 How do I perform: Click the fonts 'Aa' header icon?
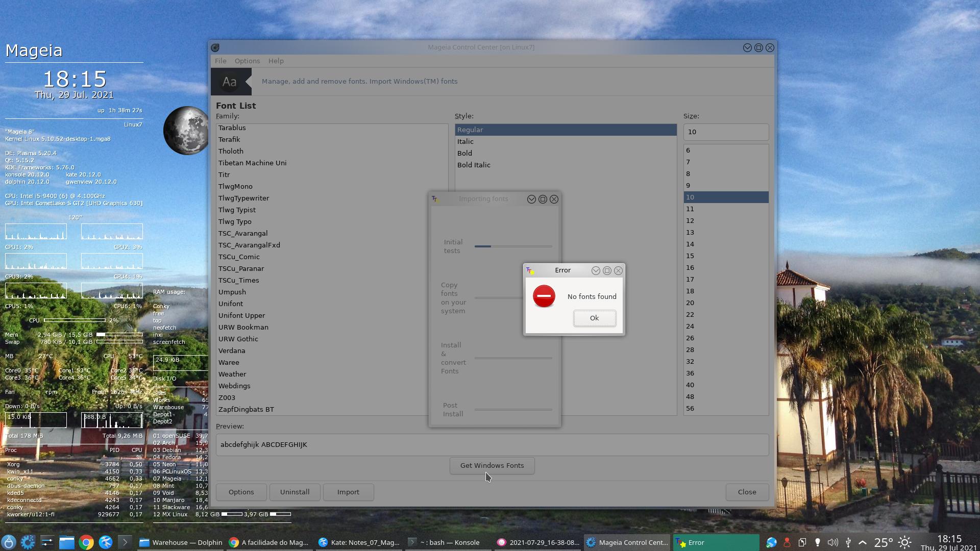(x=231, y=82)
